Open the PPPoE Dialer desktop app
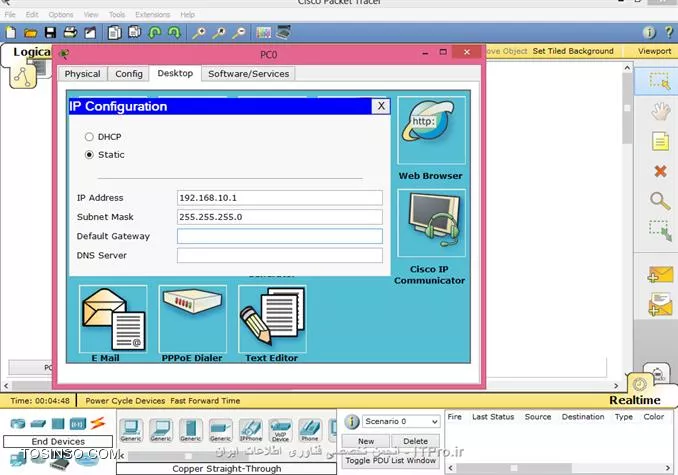 tap(192, 319)
